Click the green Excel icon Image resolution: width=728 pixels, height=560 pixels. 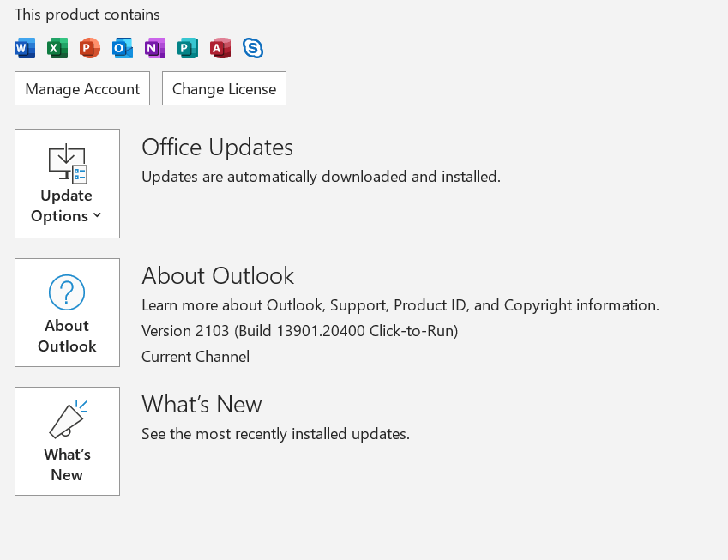tap(57, 48)
